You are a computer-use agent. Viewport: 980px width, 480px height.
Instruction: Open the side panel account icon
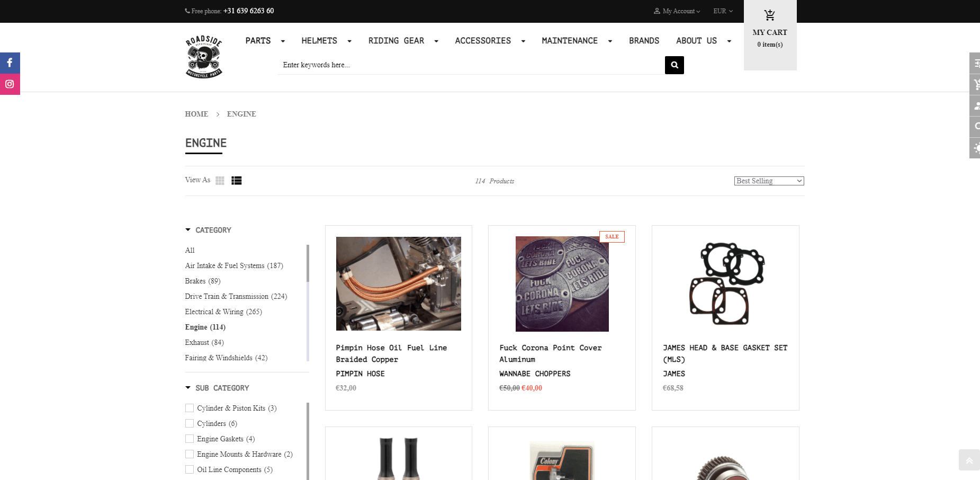click(975, 105)
